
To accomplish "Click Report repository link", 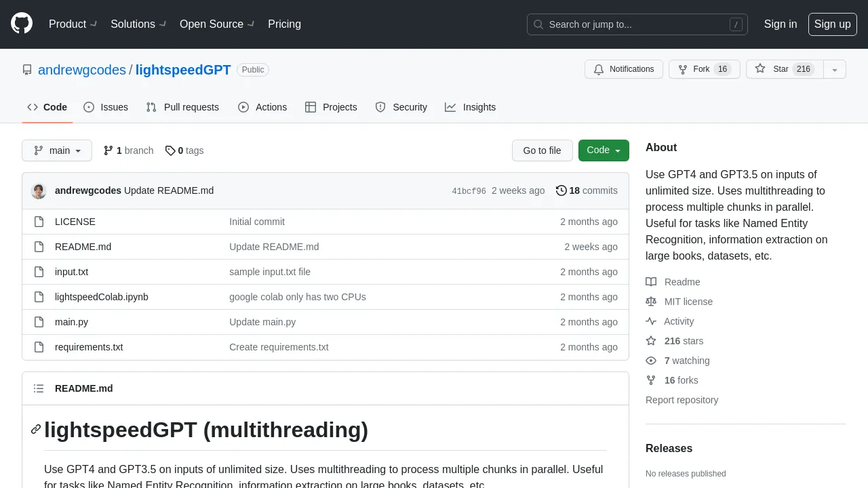I will click(682, 400).
